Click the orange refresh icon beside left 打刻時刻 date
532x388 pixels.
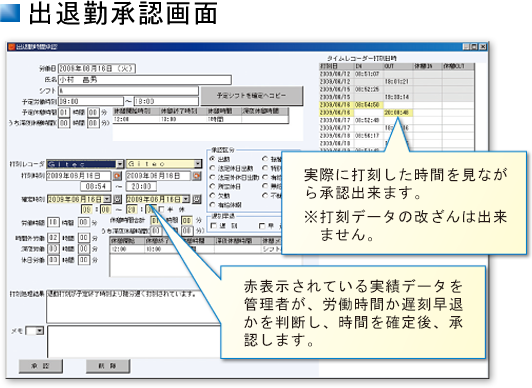(117, 176)
